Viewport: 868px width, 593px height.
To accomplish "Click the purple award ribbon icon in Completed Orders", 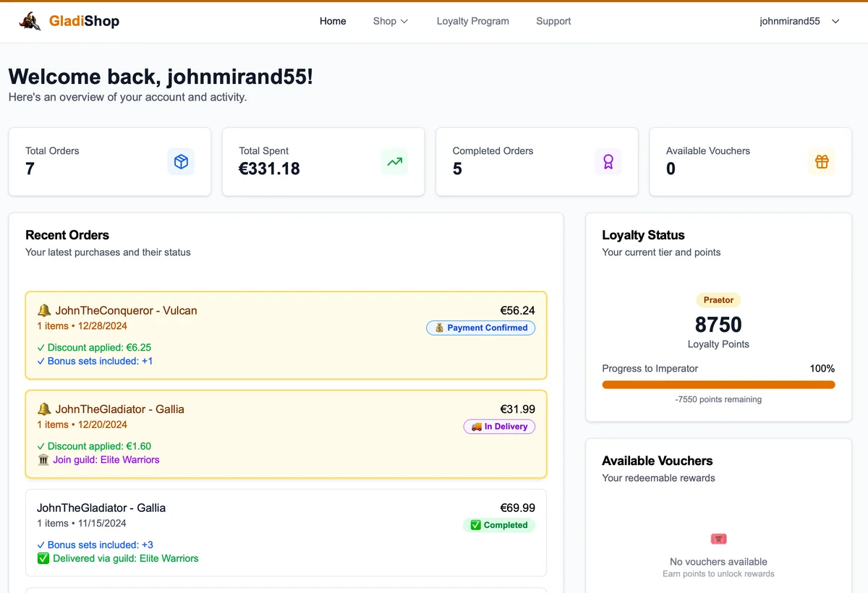I will pyautogui.click(x=608, y=162).
